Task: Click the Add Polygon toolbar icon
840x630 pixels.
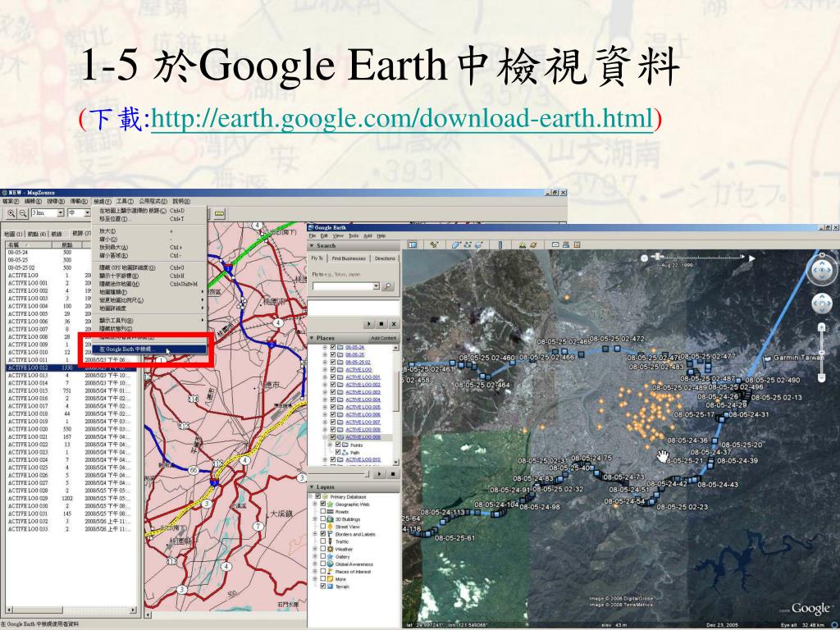Action: [x=456, y=244]
